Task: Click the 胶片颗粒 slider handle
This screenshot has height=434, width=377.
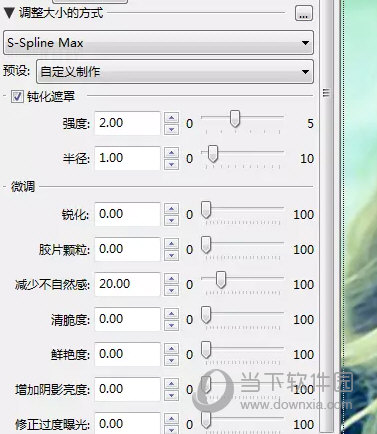Action: pos(206,245)
